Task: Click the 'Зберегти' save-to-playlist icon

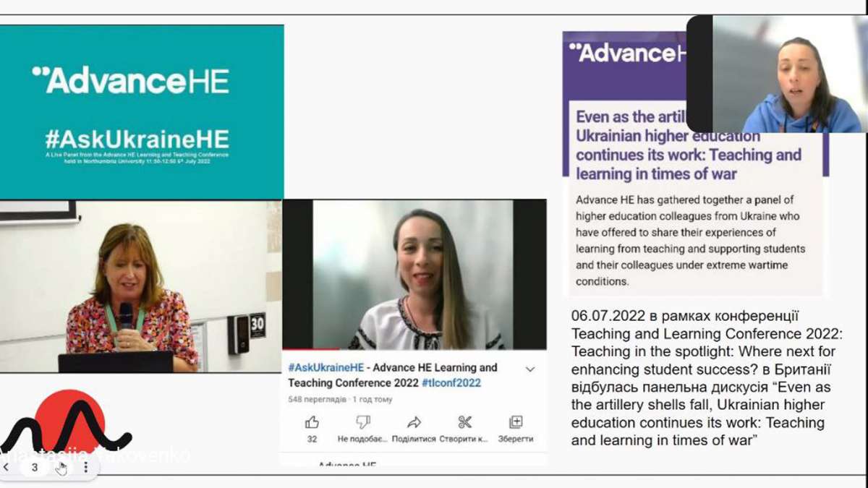Action: (x=516, y=422)
